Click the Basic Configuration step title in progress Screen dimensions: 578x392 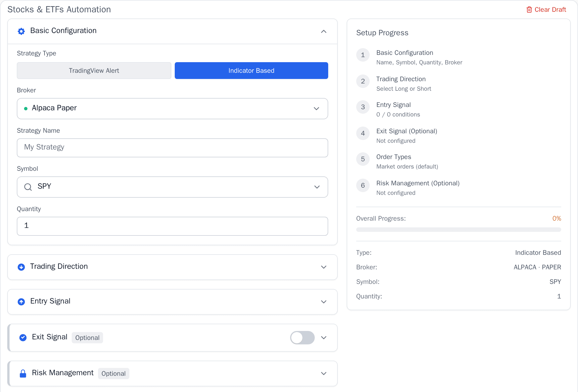point(405,53)
